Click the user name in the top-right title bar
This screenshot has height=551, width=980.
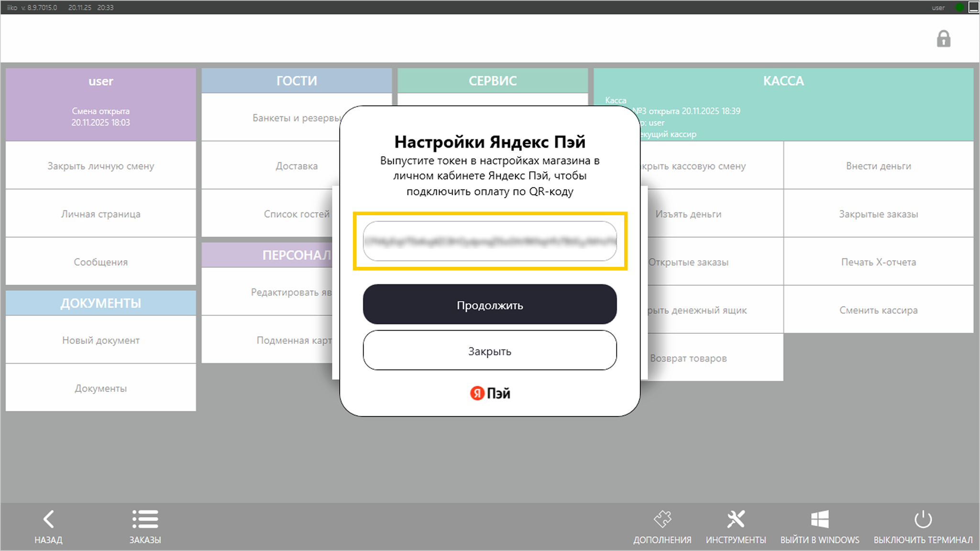tap(938, 7)
